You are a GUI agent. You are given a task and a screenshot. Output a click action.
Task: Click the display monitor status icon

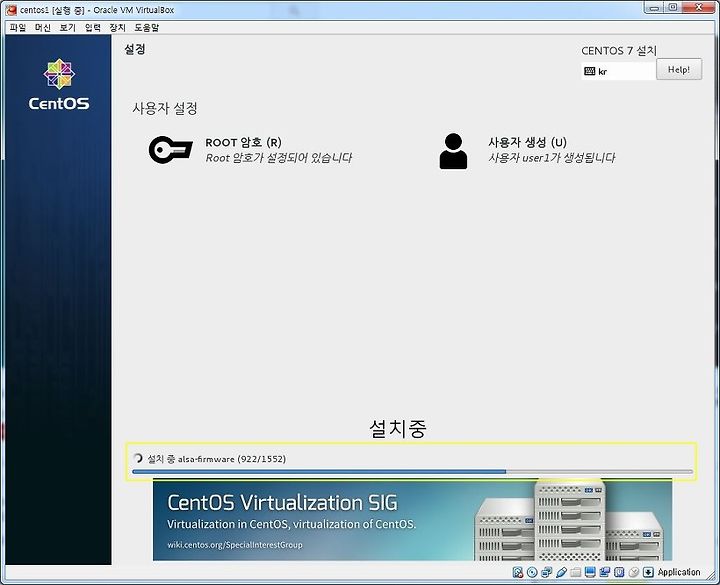coord(590,572)
